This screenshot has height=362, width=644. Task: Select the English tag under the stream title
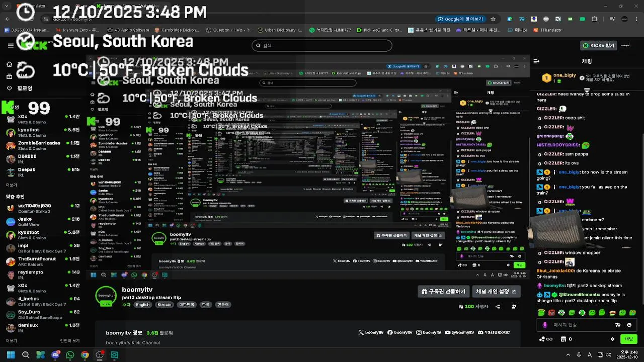click(142, 305)
